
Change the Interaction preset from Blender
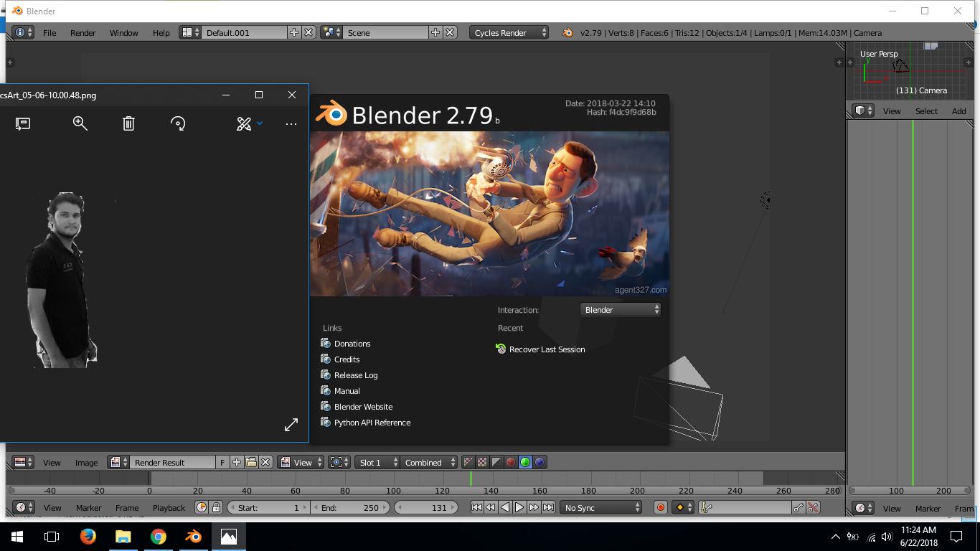[620, 309]
